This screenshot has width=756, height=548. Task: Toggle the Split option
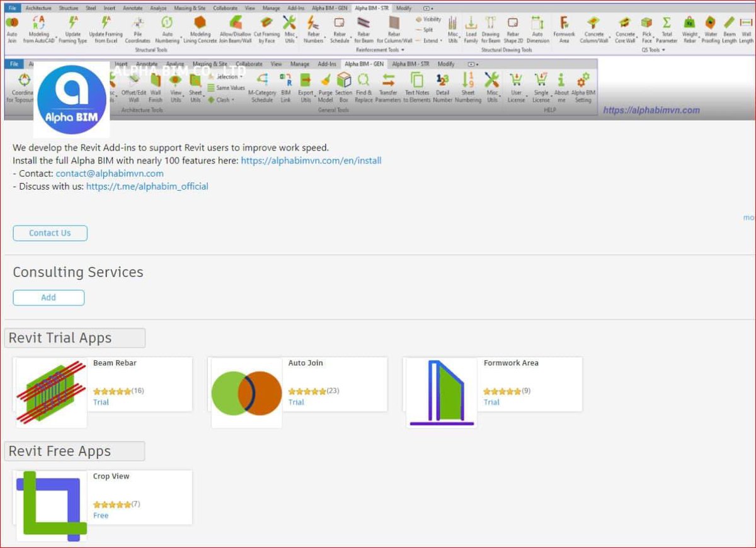click(x=425, y=29)
